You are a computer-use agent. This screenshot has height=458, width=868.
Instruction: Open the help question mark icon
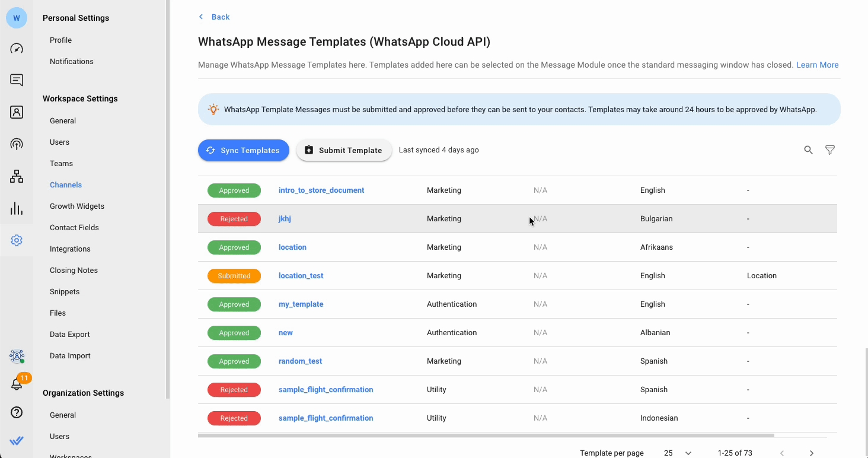click(17, 412)
